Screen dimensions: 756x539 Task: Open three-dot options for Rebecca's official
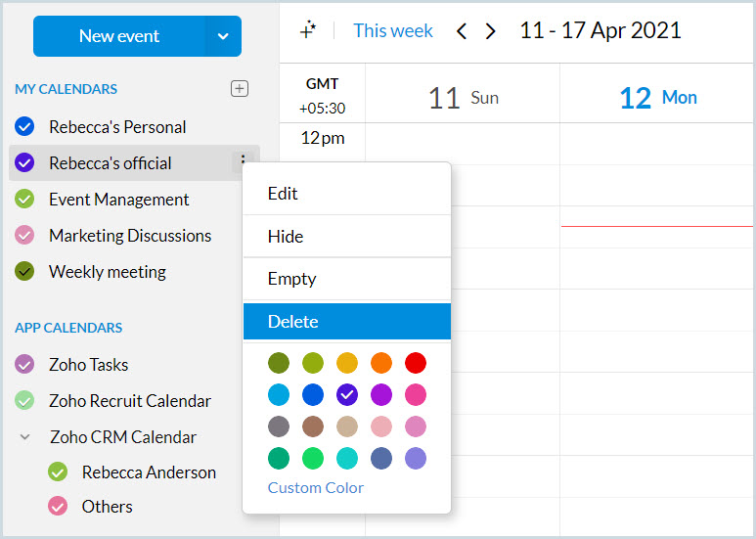pos(243,162)
